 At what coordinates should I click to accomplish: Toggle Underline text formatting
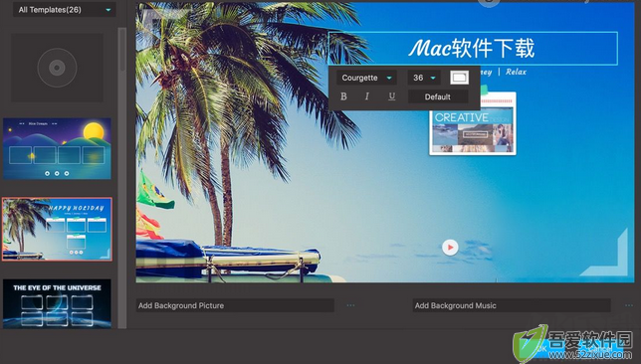[x=391, y=96]
